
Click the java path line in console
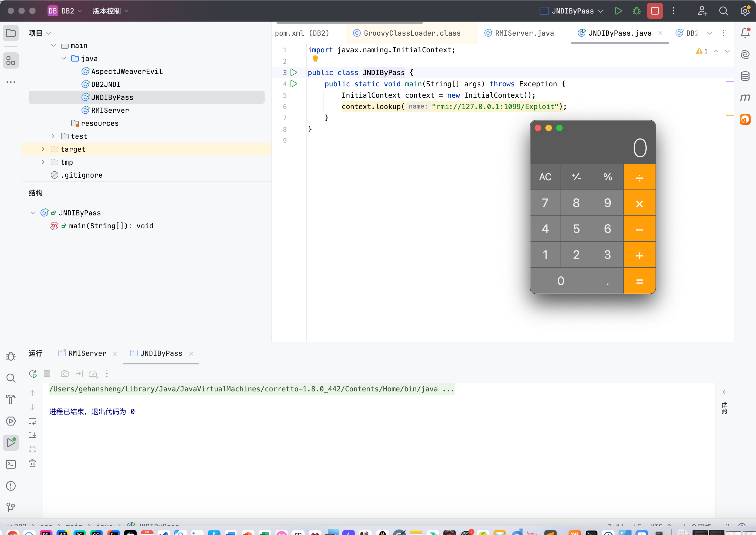(252, 389)
